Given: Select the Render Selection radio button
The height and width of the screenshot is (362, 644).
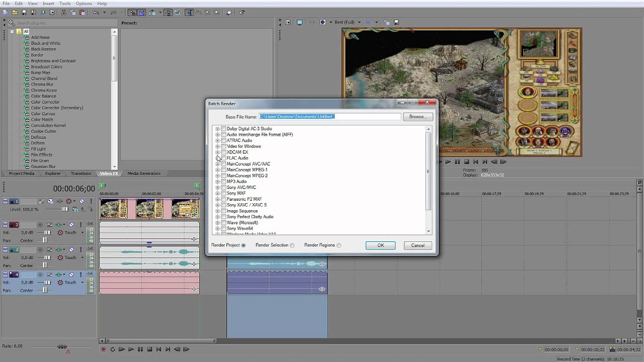Looking at the screenshot, I should tap(292, 245).
